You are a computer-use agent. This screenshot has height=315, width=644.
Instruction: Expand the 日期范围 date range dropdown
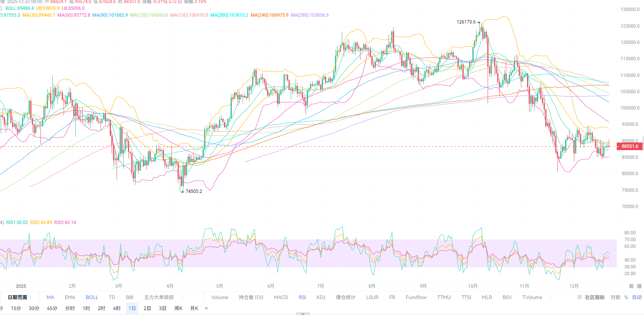click(19, 297)
